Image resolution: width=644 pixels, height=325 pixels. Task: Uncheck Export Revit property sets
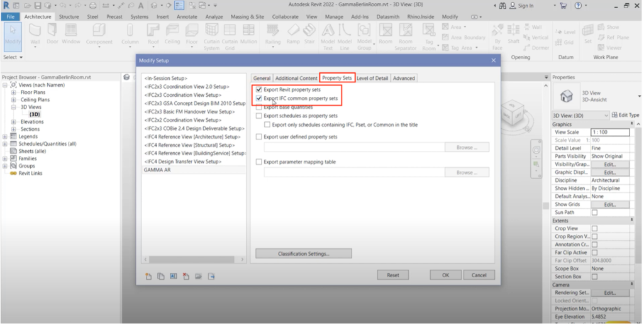pos(258,89)
